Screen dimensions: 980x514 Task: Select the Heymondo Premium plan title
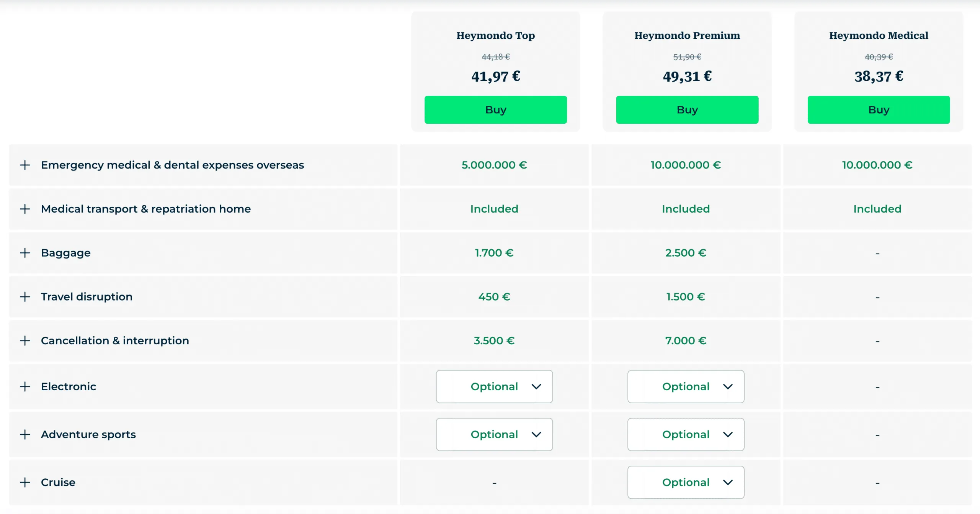click(687, 36)
